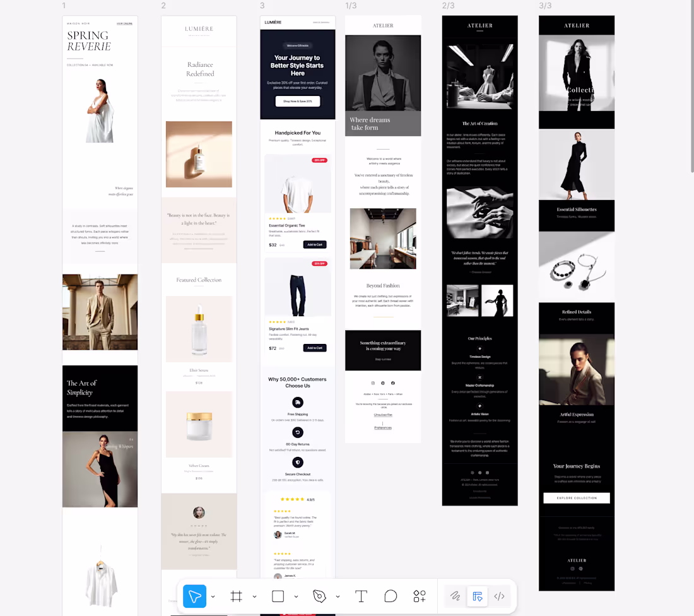Open the Comment tool
694x616 pixels.
pyautogui.click(x=391, y=596)
